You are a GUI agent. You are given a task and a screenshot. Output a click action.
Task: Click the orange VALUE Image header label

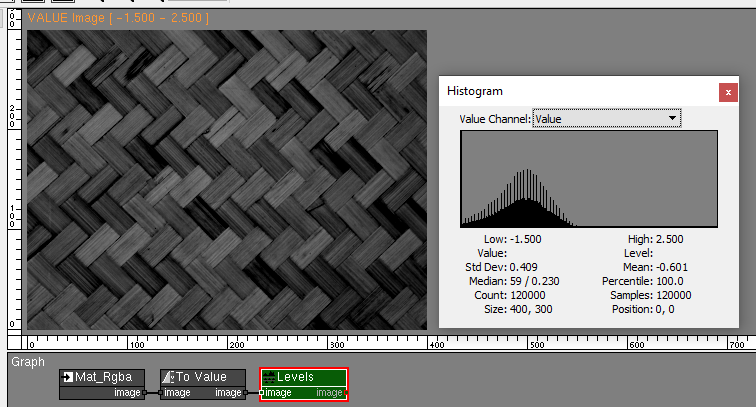coord(117,18)
